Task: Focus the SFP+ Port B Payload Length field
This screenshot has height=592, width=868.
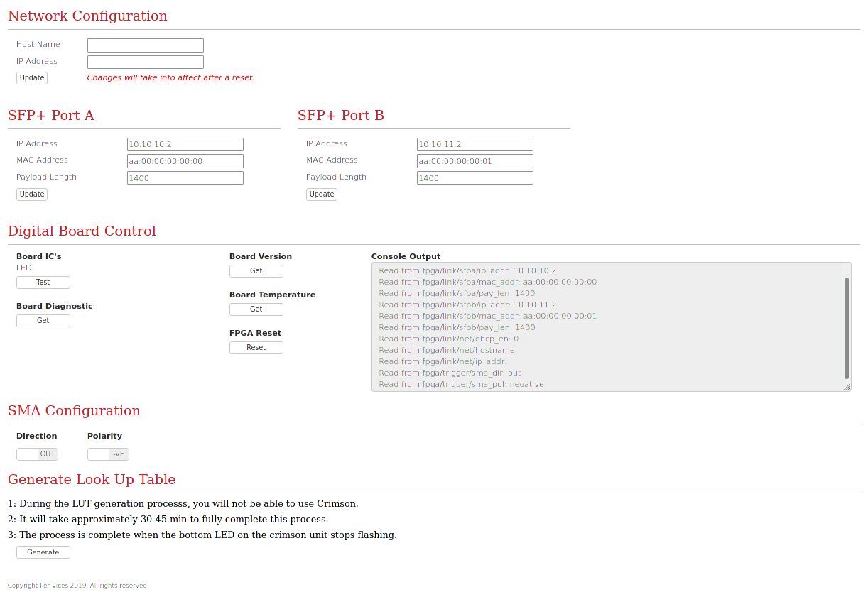Action: 474,178
